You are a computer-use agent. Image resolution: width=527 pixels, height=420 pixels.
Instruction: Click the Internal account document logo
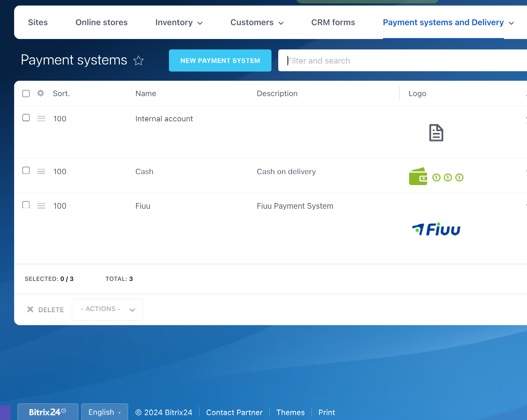coord(436,133)
